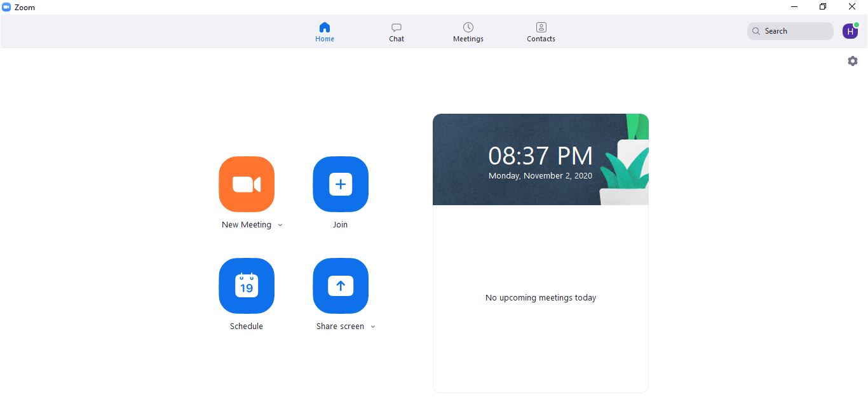Start a New Meeting with the orange camera icon
This screenshot has height=411, width=868.
(247, 184)
